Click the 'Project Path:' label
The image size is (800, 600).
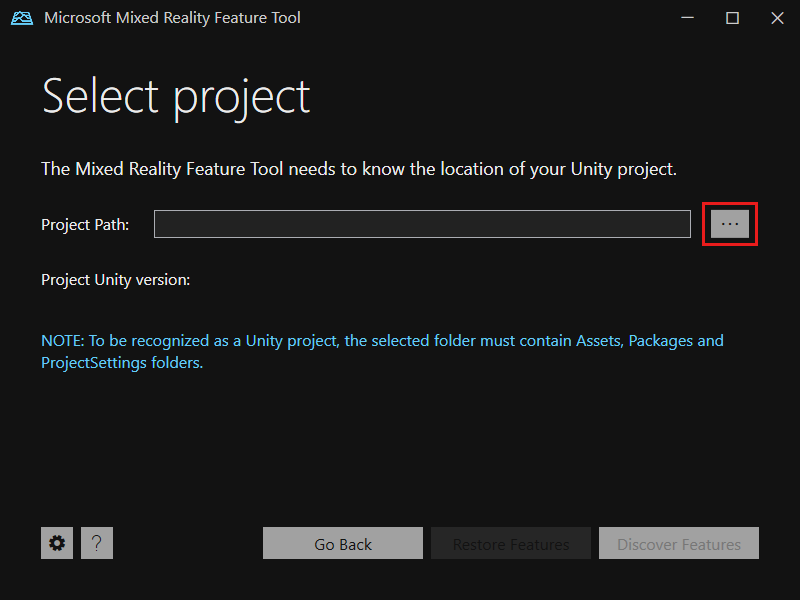click(85, 224)
